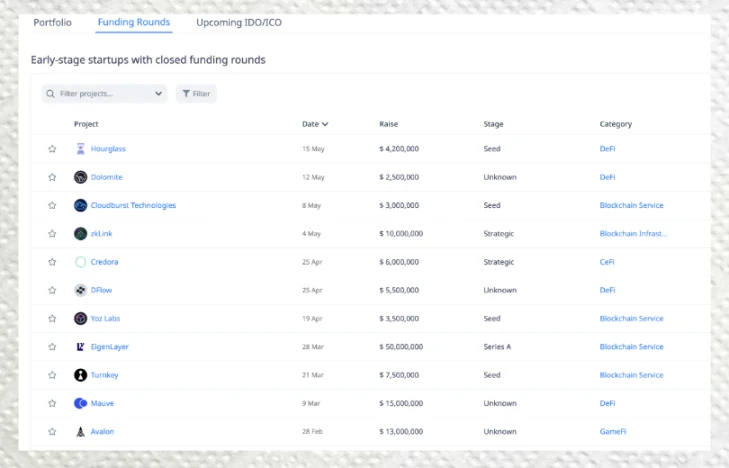Open the DFlow project link
Image resolution: width=729 pixels, height=468 pixels.
[x=101, y=290]
